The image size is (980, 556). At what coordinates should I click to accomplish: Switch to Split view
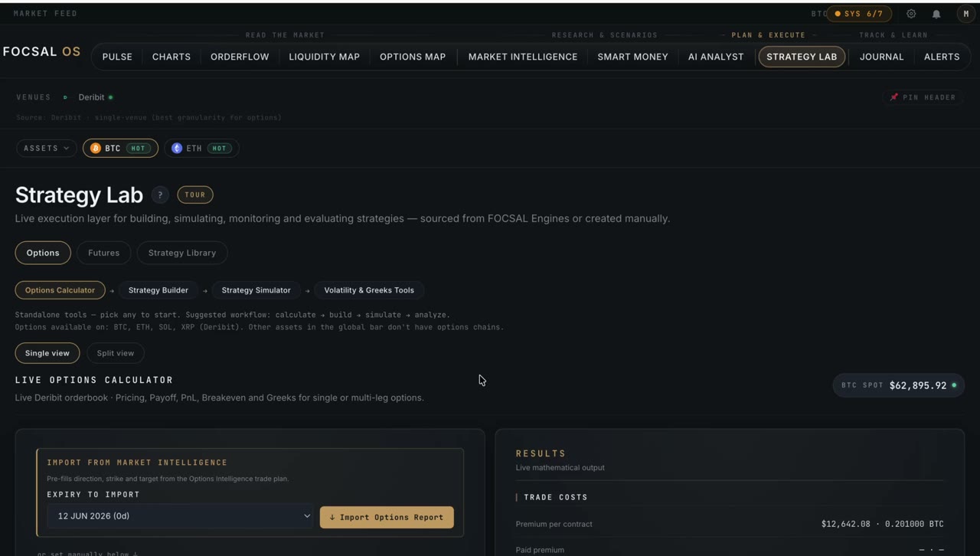[x=115, y=353]
